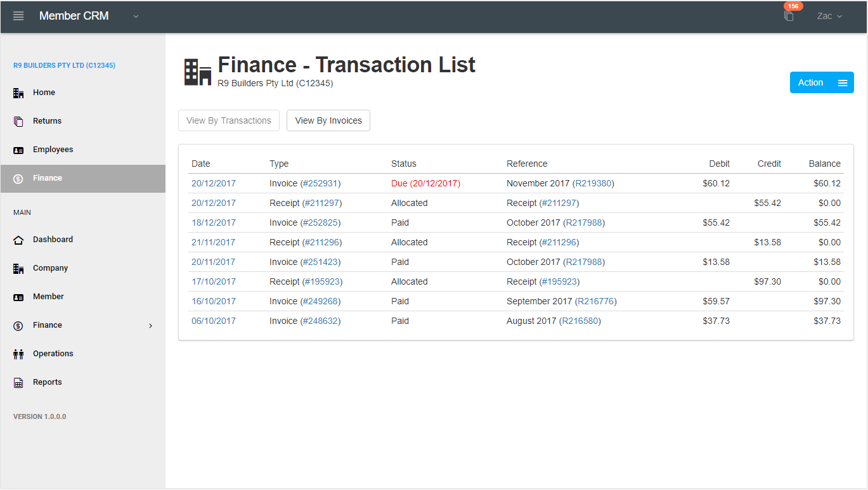
Task: Click the 20/11/2017 date link
Action: [x=213, y=262]
